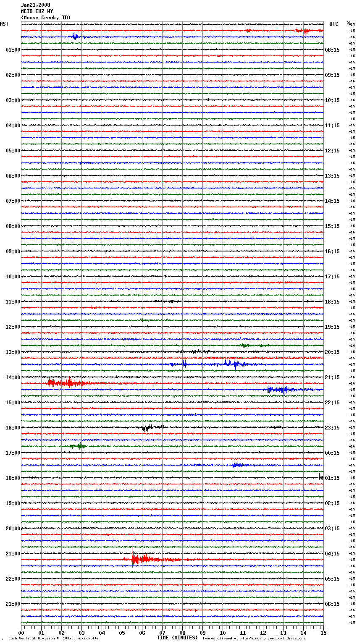Select the '03:00' MST hour label
Image resolution: width=357 pixels, height=644 pixels.
13,100
